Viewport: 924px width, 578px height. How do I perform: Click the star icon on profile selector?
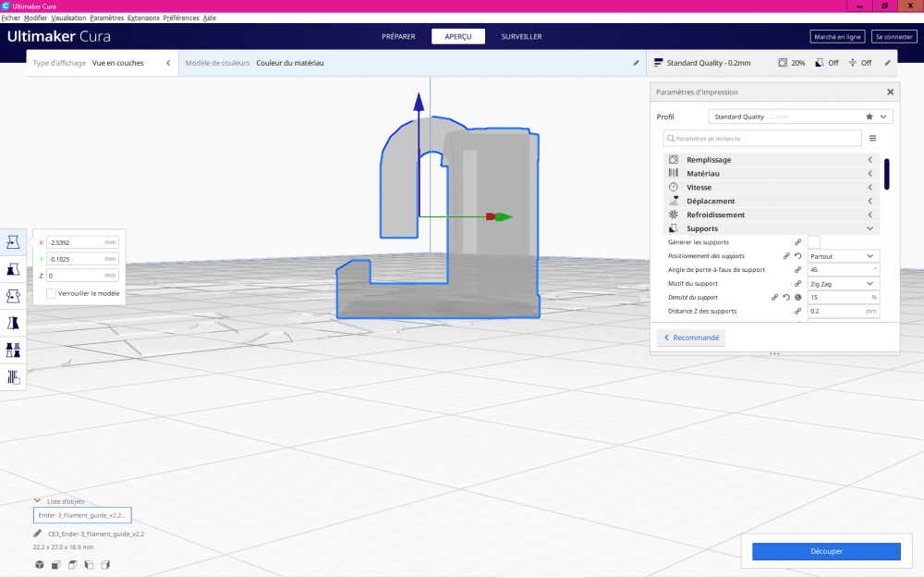point(869,117)
